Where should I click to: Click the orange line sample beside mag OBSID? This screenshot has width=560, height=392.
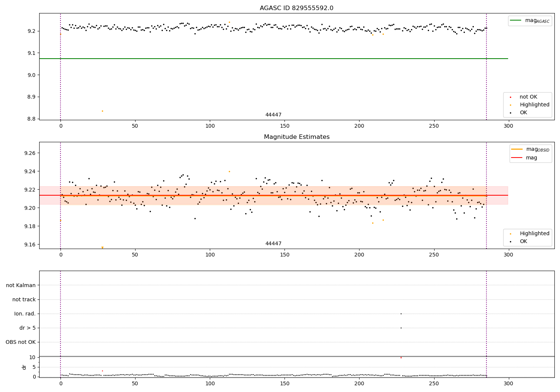[x=517, y=149]
